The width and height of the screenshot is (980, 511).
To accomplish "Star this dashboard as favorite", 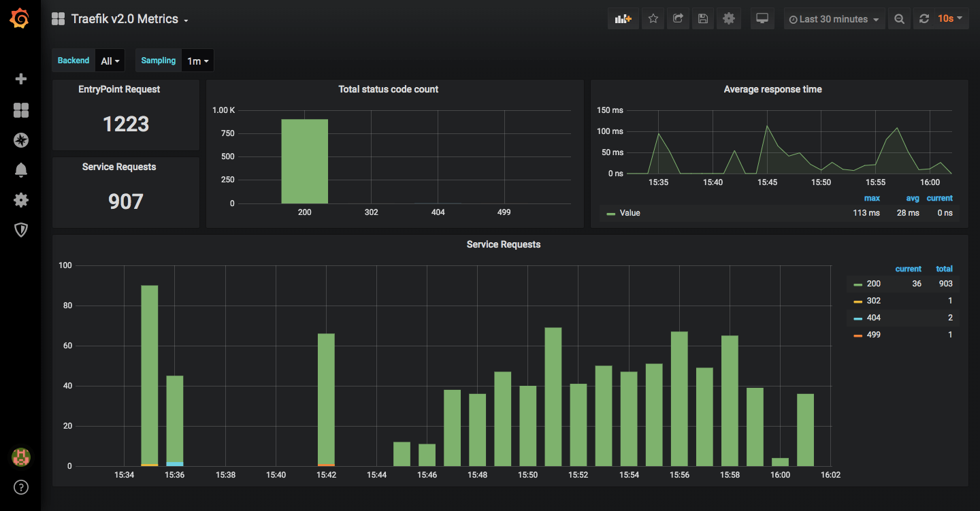I will (653, 19).
